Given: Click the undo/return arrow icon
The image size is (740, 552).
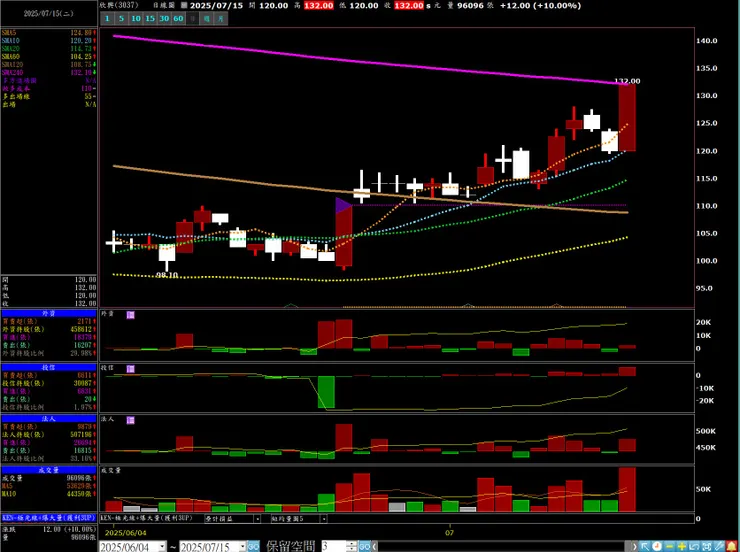Looking at the screenshot, I should [x=694, y=546].
